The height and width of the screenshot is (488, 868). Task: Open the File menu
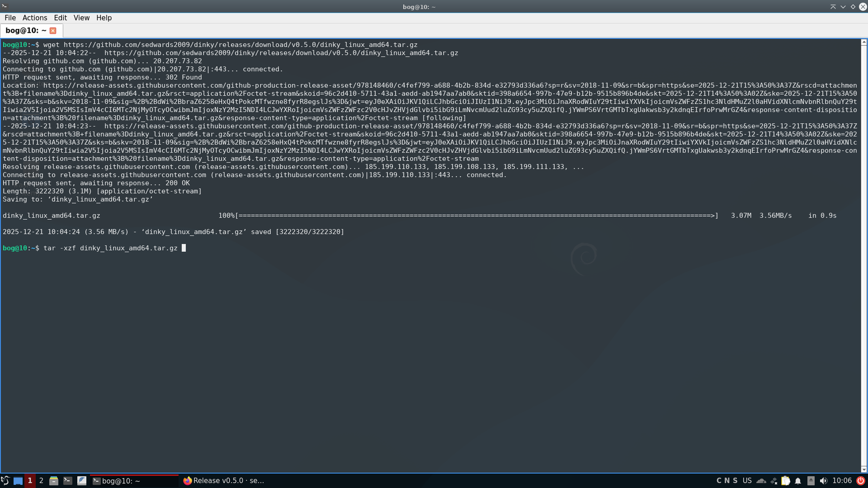click(x=10, y=18)
